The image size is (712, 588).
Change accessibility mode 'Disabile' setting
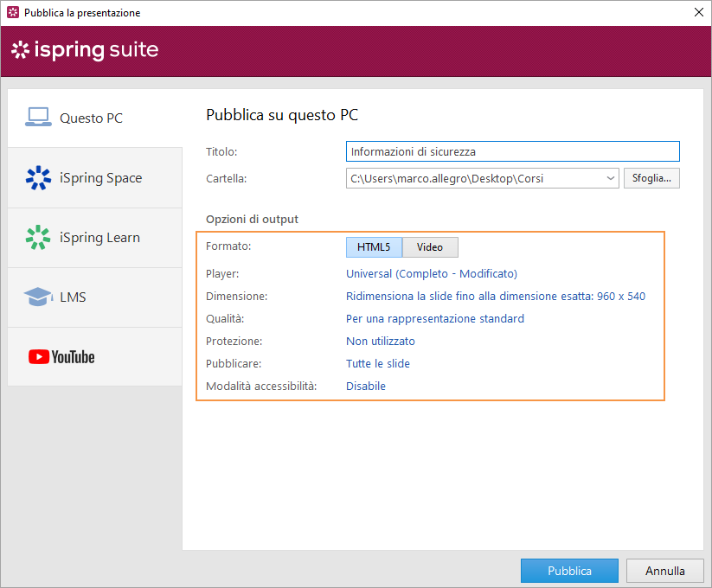coord(365,386)
